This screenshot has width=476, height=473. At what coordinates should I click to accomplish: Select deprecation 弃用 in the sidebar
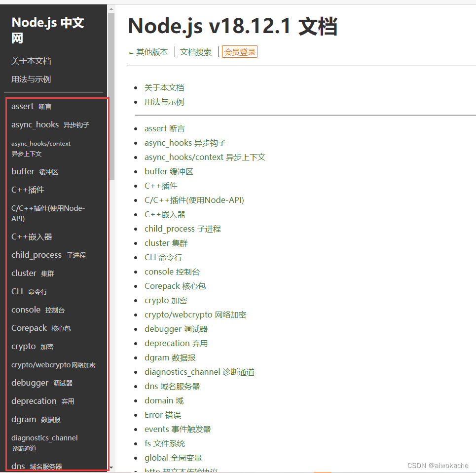(x=43, y=401)
